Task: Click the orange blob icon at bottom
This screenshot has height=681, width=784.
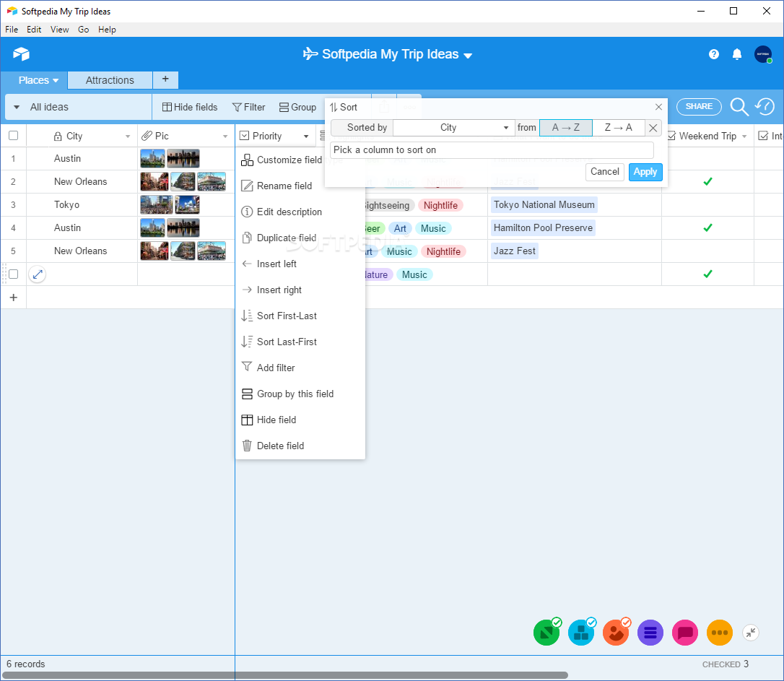Action: (616, 633)
